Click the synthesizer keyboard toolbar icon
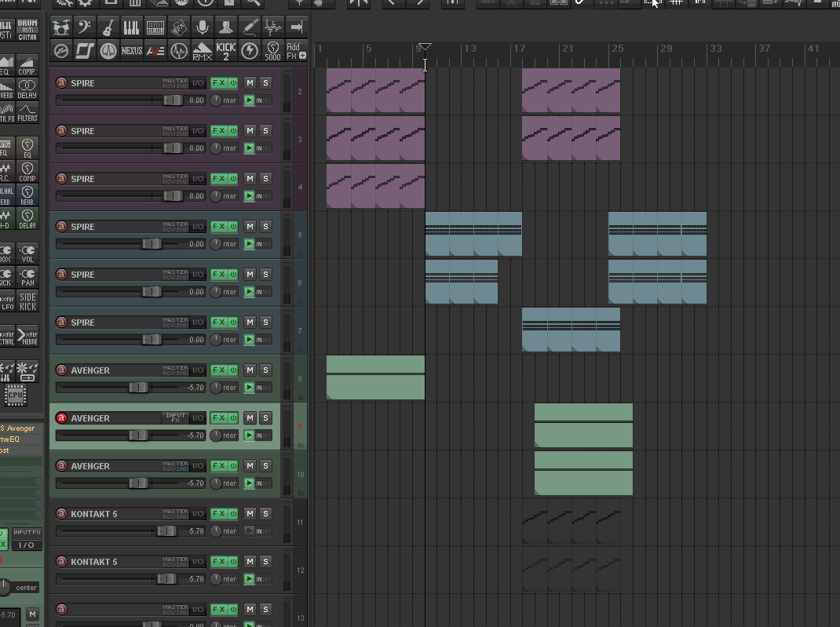 click(x=155, y=27)
